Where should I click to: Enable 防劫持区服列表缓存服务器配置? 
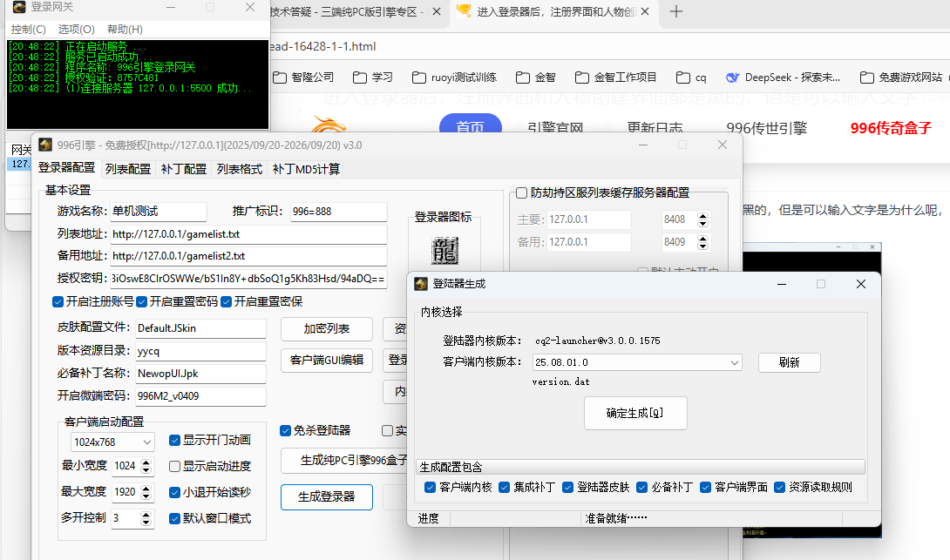(522, 193)
